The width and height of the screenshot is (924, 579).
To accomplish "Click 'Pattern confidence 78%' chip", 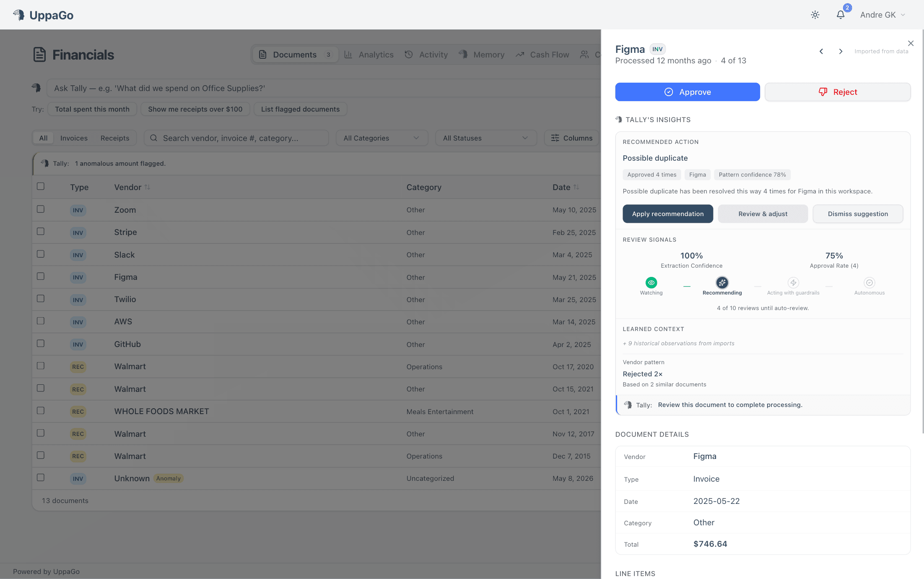I will point(752,175).
